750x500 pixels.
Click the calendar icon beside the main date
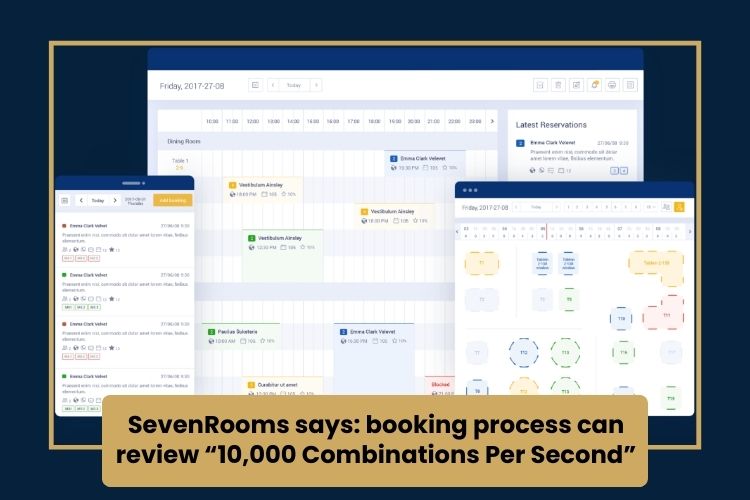click(255, 85)
